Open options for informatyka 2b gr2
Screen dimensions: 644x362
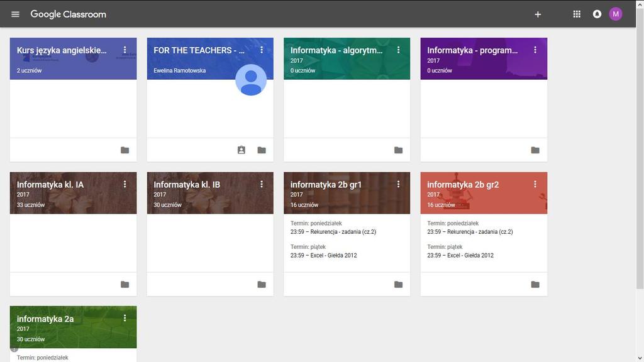point(535,184)
